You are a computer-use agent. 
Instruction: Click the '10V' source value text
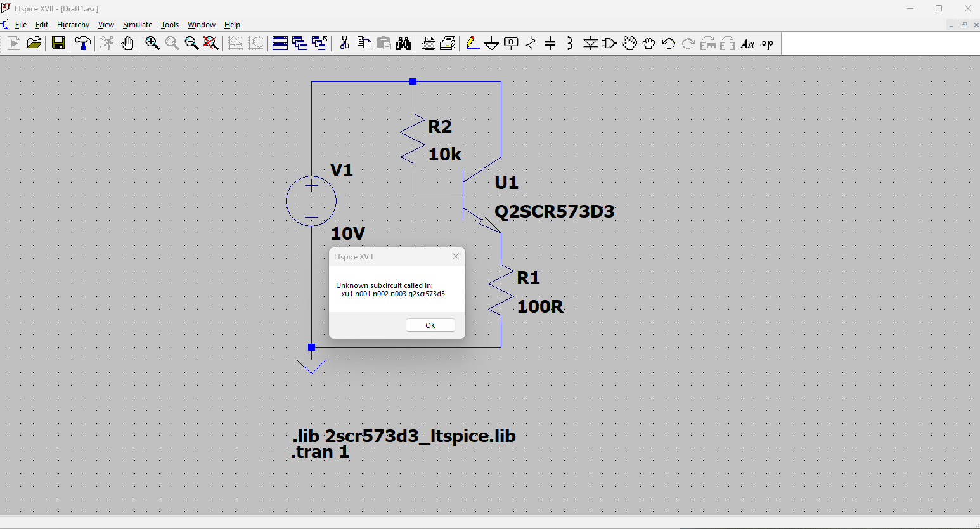point(348,233)
